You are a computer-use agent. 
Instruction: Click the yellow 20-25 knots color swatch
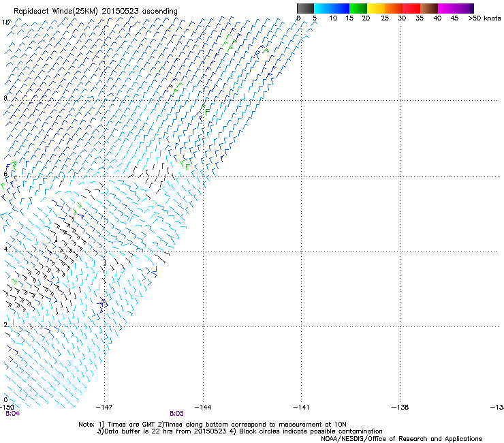coord(376,8)
